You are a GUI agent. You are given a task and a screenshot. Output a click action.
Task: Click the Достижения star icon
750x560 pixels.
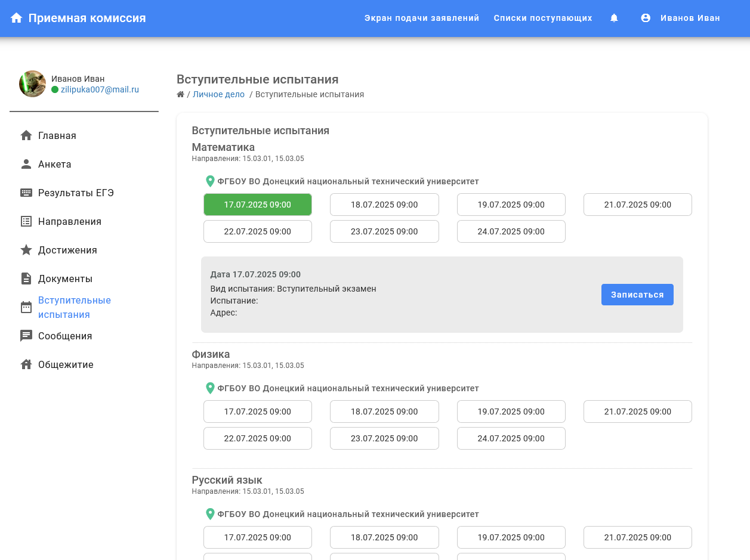(26, 250)
